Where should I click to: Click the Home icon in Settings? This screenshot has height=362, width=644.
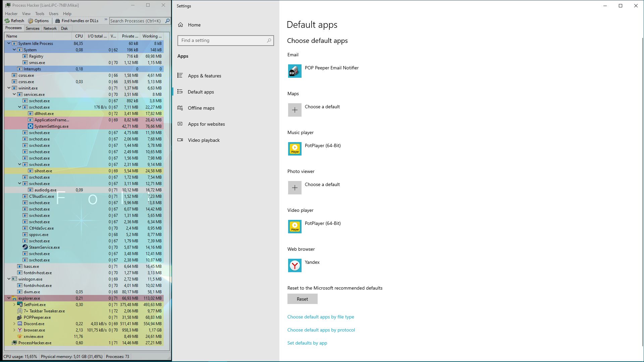pos(180,25)
